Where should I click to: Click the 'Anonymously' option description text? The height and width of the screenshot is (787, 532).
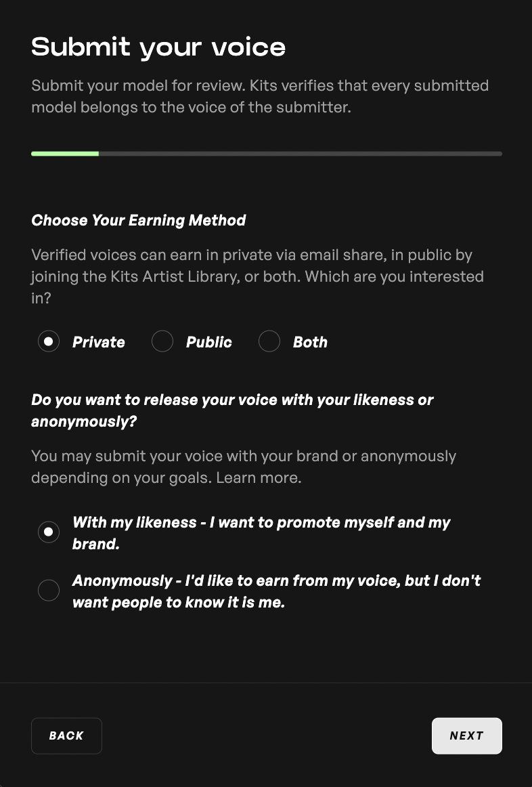point(276,591)
